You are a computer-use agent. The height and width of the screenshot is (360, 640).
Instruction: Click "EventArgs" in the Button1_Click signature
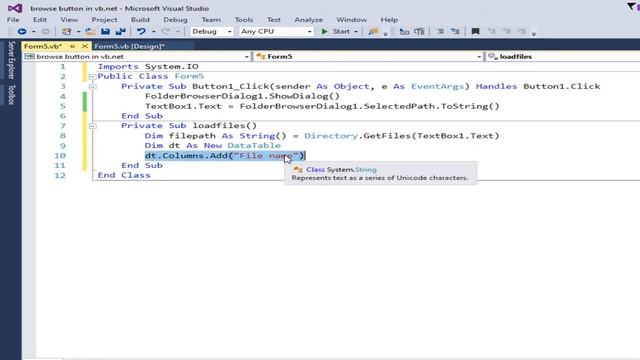(437, 87)
